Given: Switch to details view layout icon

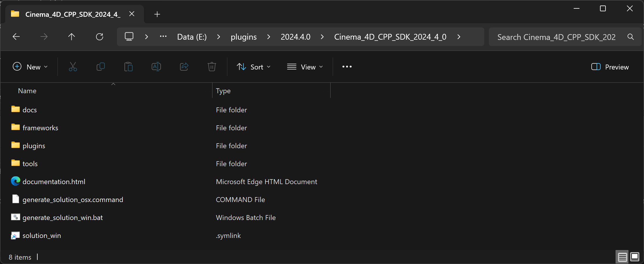Looking at the screenshot, I should (x=622, y=257).
